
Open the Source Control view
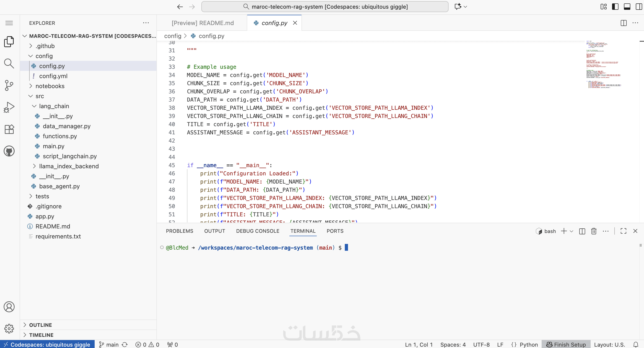9,85
